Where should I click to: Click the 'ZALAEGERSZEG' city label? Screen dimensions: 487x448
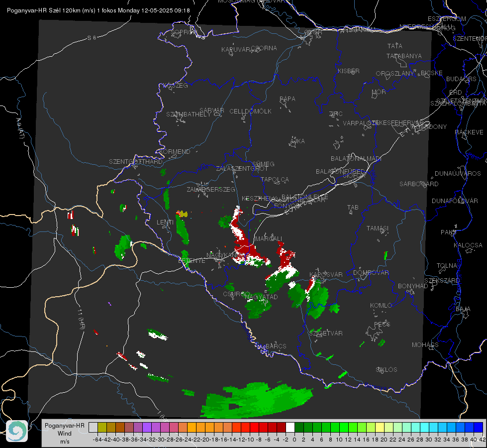211,189
